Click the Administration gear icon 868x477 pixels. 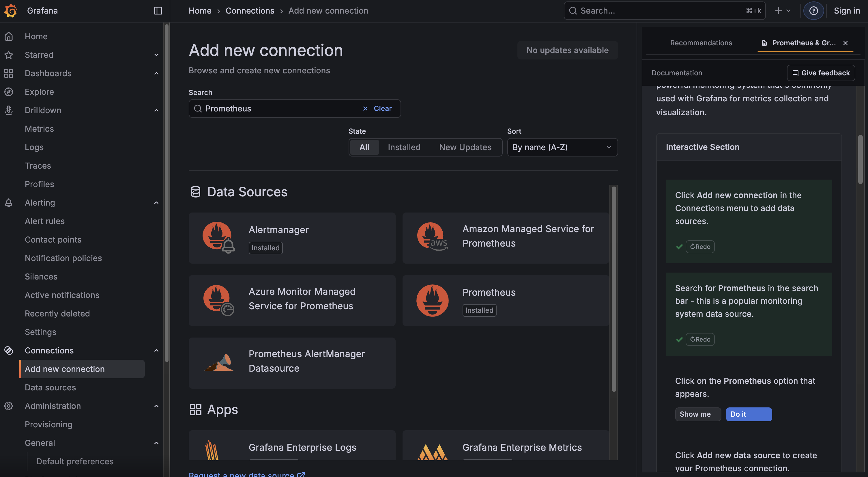(9, 405)
